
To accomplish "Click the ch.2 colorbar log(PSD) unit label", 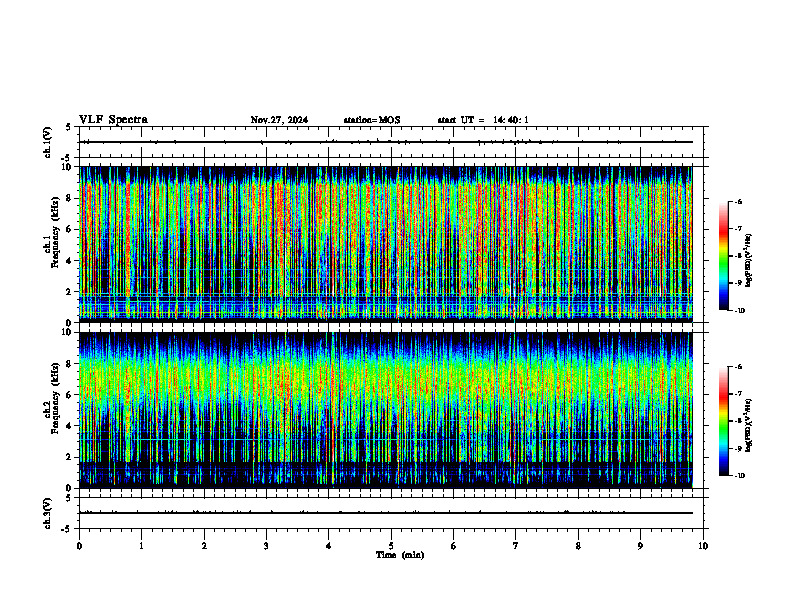I will point(748,426).
